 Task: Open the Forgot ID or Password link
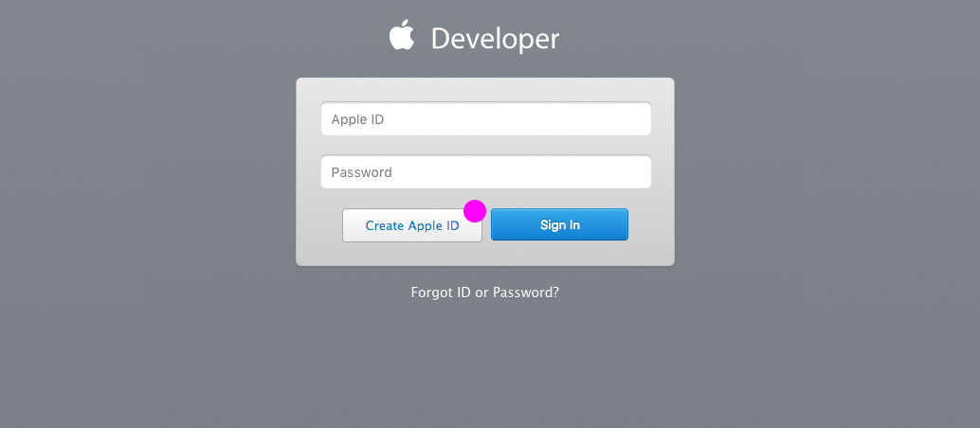(485, 293)
